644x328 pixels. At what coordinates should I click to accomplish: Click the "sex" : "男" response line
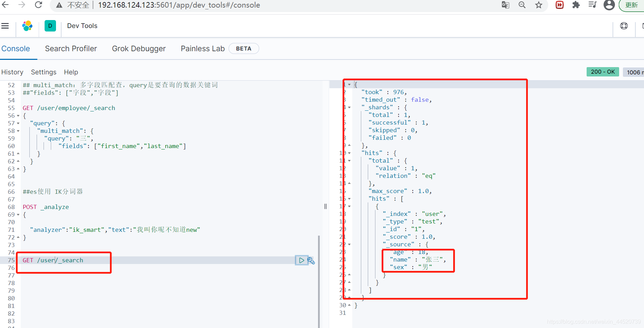coord(411,267)
